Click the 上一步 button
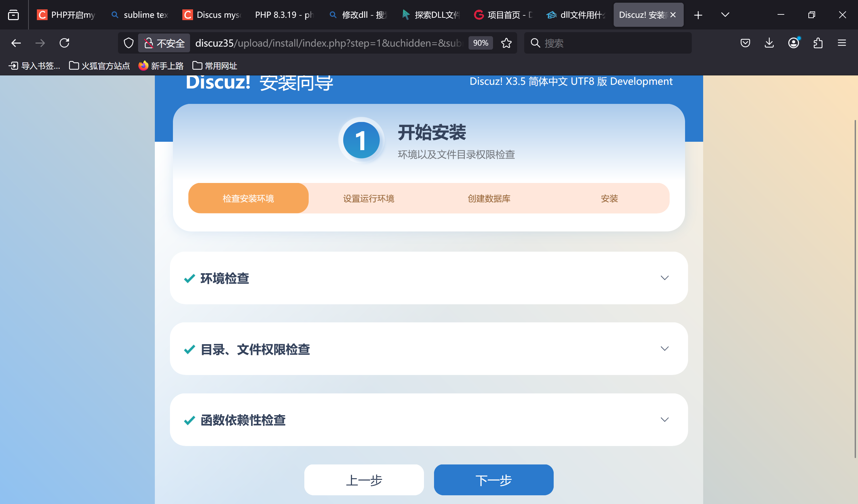The image size is (858, 504). [x=364, y=480]
